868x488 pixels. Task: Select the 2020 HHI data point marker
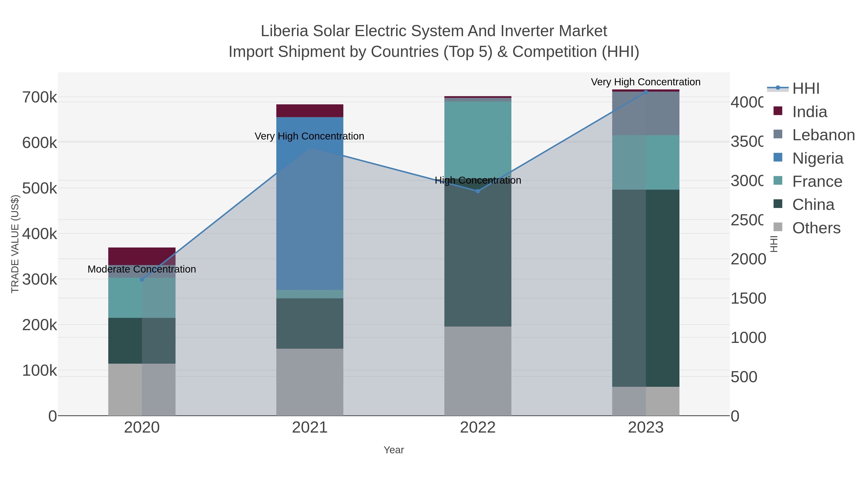(x=142, y=280)
